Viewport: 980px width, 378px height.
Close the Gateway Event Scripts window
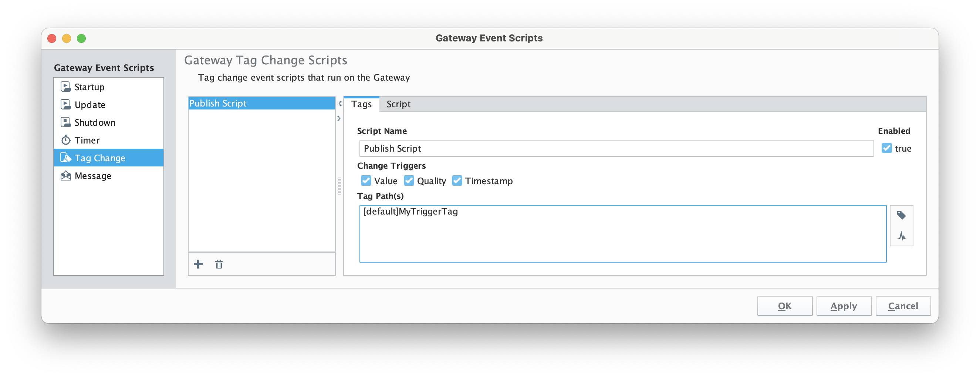tap(52, 38)
